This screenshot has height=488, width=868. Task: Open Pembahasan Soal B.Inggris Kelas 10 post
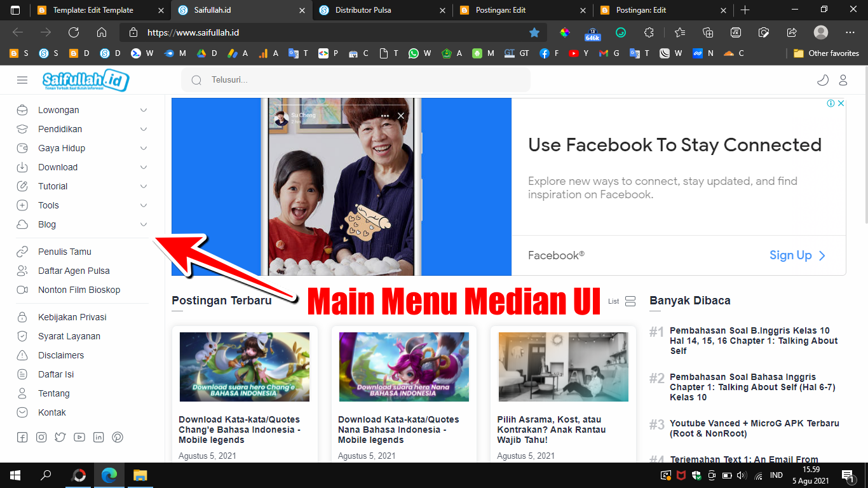(754, 341)
